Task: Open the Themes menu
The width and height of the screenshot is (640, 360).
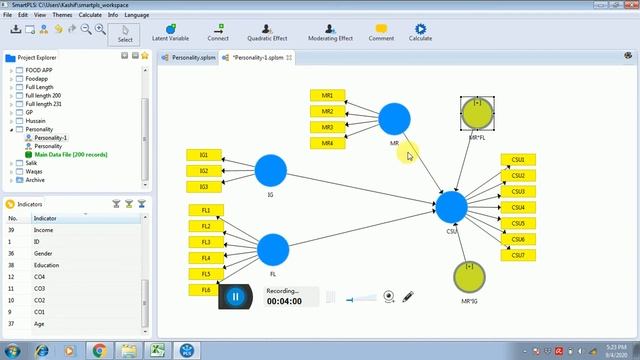Action: (x=62, y=15)
